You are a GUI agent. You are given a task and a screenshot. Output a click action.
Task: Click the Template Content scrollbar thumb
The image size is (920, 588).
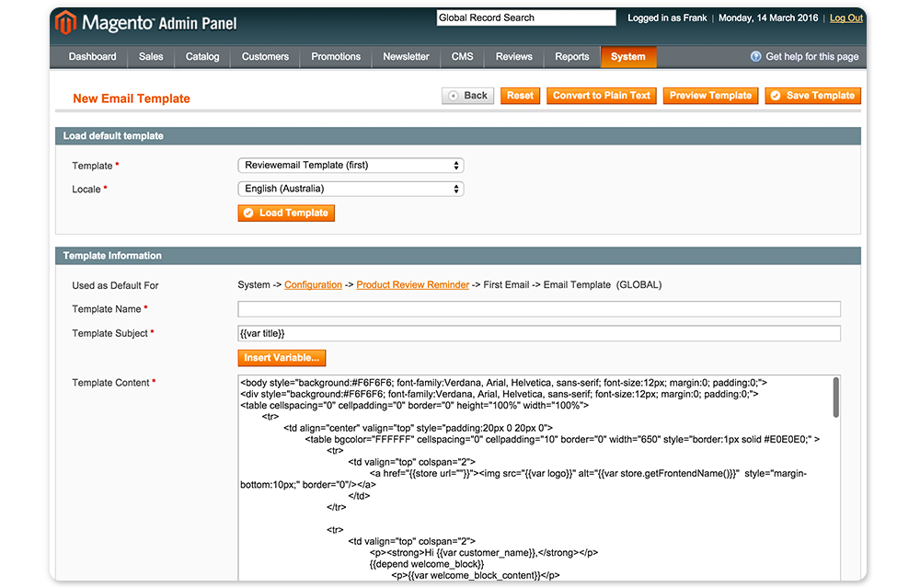[835, 398]
